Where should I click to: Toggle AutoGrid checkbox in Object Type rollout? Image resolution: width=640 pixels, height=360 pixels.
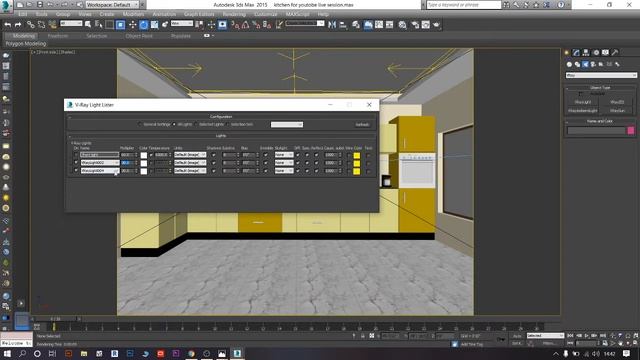click(x=581, y=94)
